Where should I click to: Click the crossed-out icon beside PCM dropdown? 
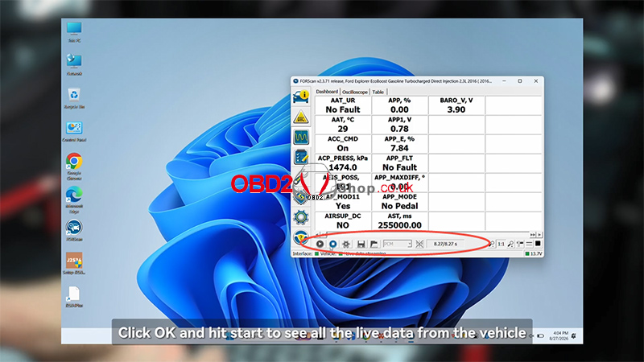click(x=419, y=244)
